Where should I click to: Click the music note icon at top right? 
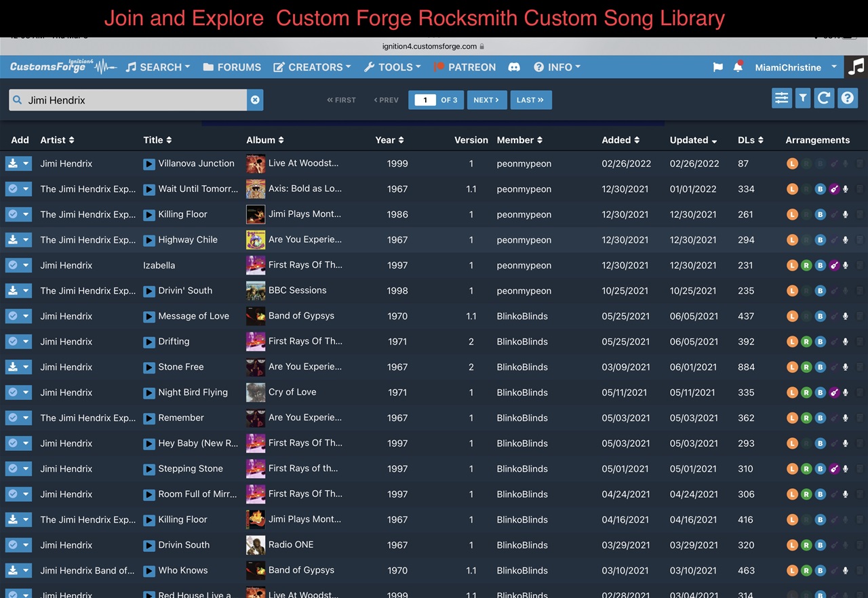(x=856, y=66)
